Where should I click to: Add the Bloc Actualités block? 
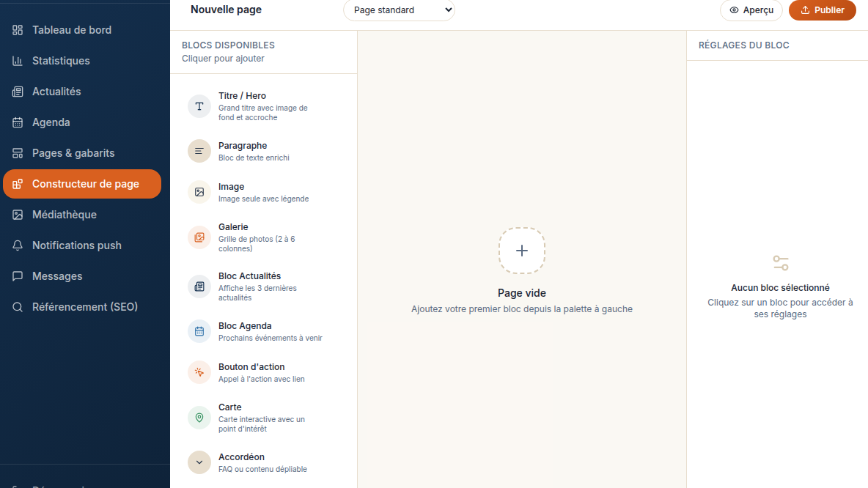(263, 286)
